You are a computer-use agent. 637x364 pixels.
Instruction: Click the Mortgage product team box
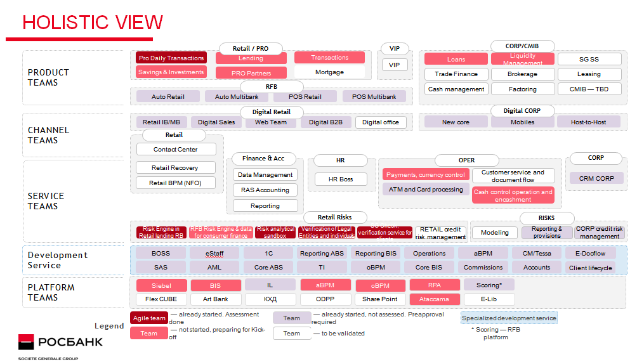[329, 72]
